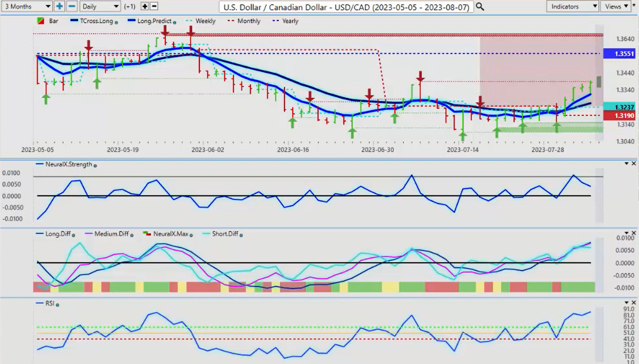Image resolution: width=639 pixels, height=364 pixels.
Task: Click the (+1) forecast offset text
Action: 130,7
